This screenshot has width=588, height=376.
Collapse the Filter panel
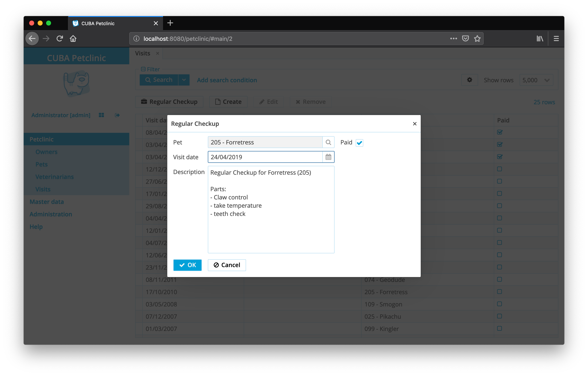click(143, 69)
